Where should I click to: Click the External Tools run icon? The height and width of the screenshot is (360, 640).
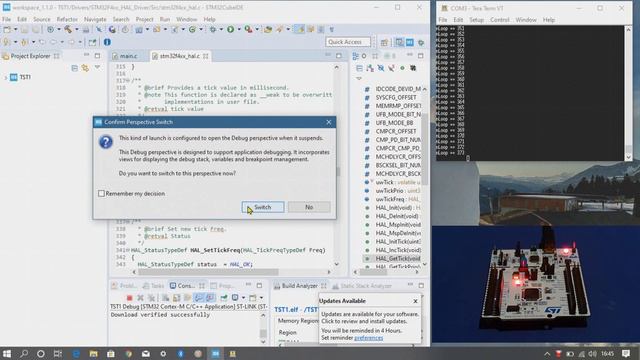click(248, 29)
